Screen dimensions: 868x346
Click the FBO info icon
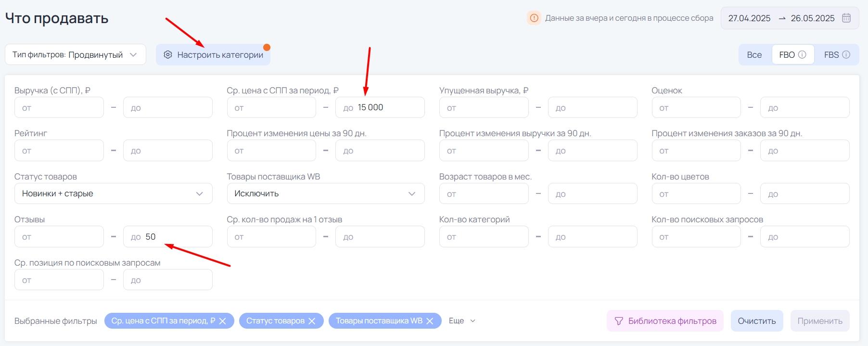[x=802, y=55]
